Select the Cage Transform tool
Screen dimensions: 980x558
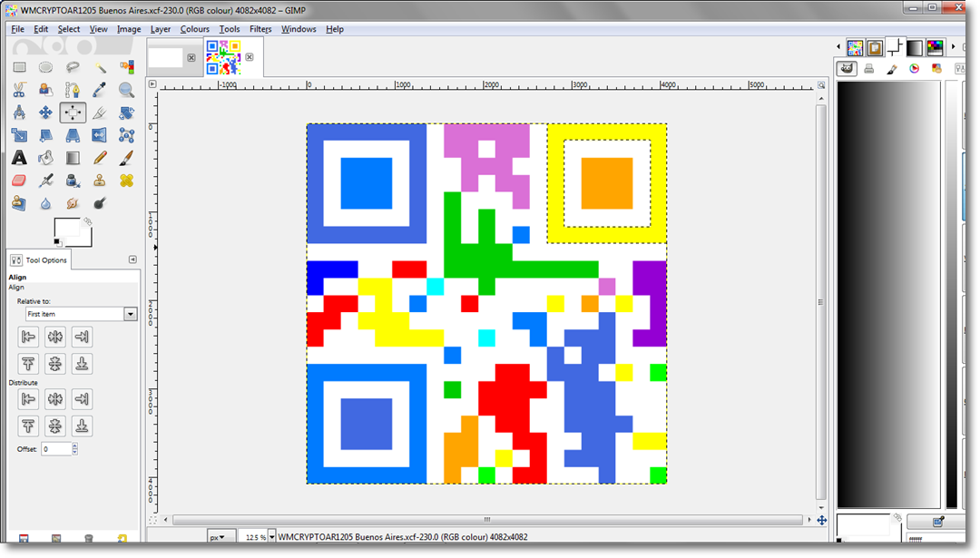point(127,135)
